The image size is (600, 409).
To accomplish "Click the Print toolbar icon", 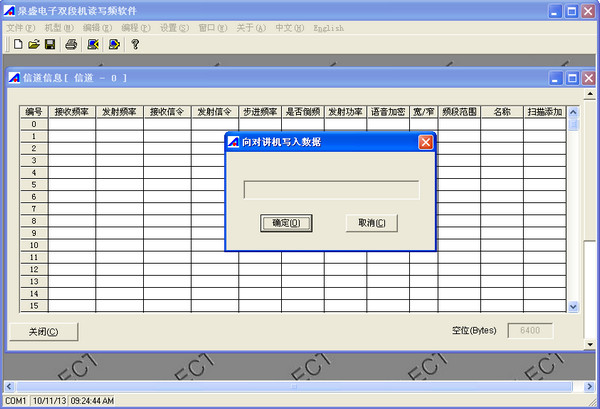I will click(71, 44).
